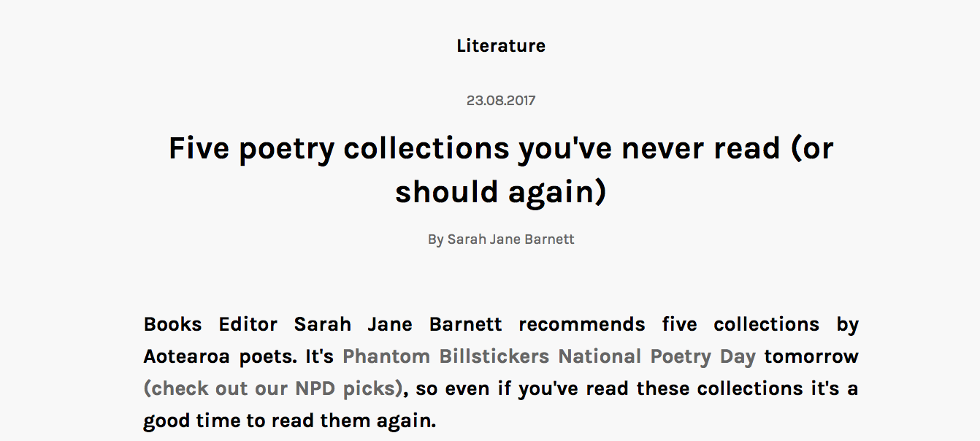
Task: Click the "Five poetry collections" headline text
Action: click(340, 149)
